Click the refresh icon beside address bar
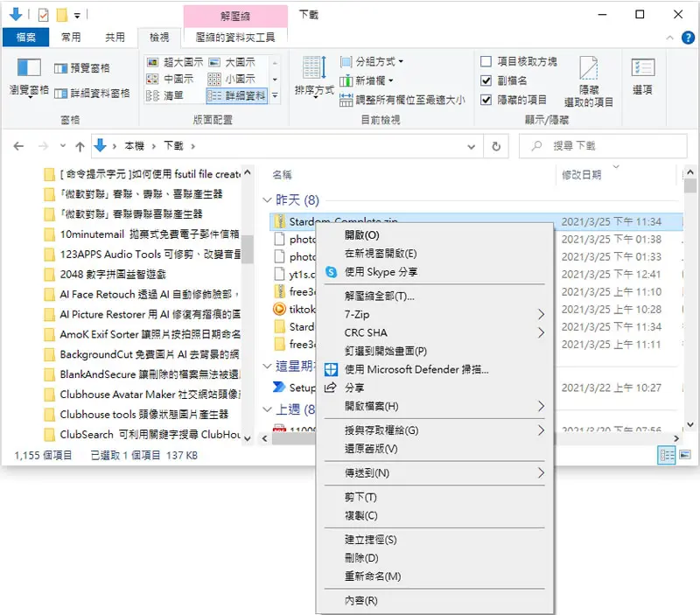The image size is (700, 615). coord(496,146)
